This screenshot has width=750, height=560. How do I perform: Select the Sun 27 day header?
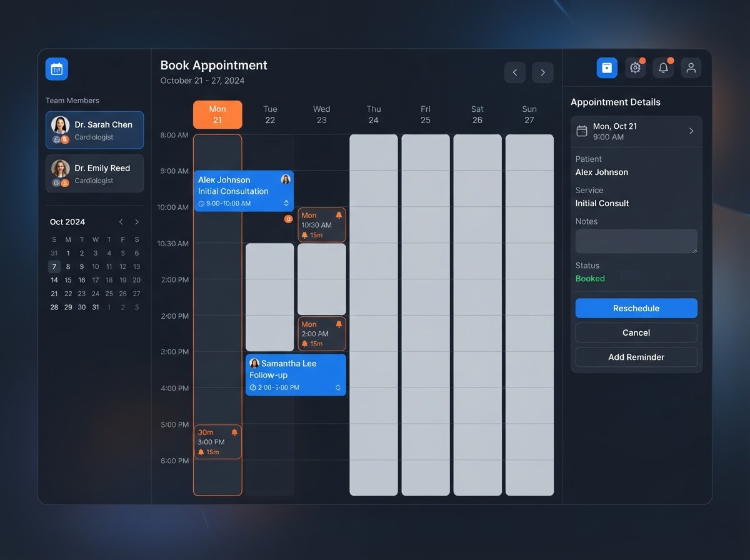click(529, 114)
